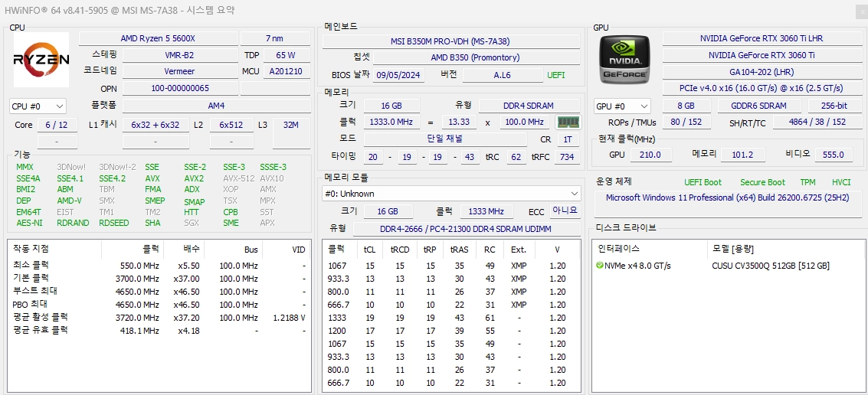Open the GPU #0 selector dropdown

[622, 106]
